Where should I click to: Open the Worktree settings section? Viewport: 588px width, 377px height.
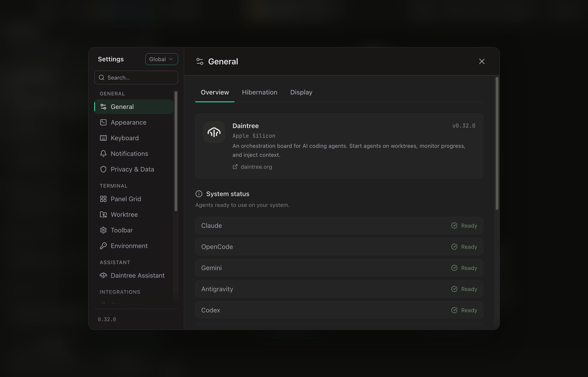click(x=134, y=215)
